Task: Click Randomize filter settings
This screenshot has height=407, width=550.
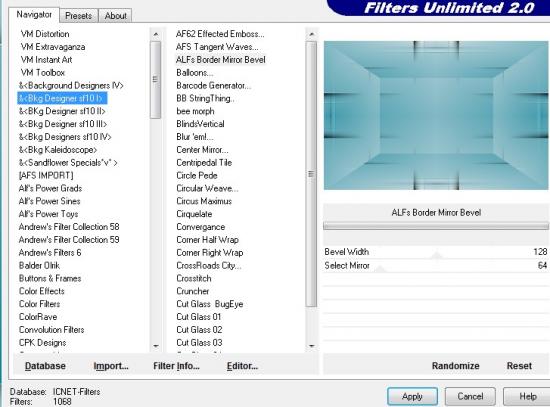Action: tap(455, 366)
